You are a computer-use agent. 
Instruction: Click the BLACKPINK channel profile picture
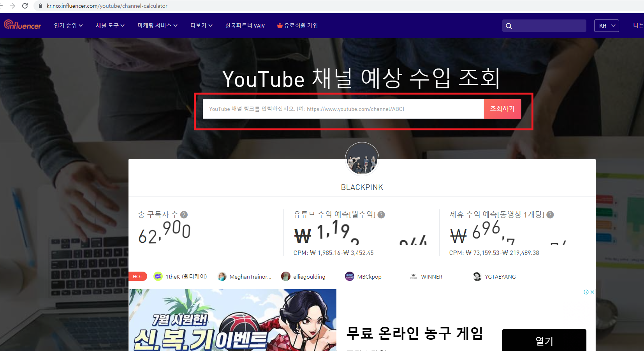pyautogui.click(x=362, y=159)
